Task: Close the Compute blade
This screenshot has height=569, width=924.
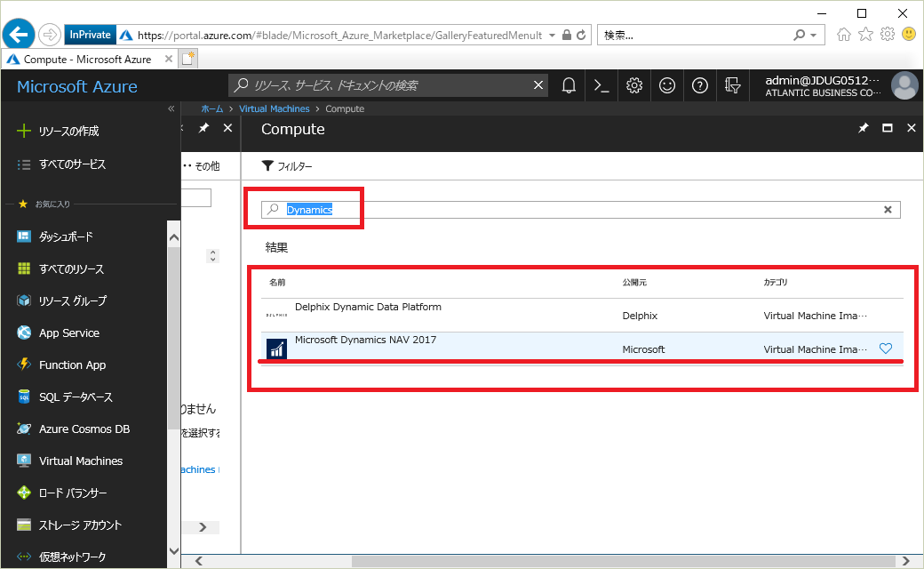Action: pos(911,128)
